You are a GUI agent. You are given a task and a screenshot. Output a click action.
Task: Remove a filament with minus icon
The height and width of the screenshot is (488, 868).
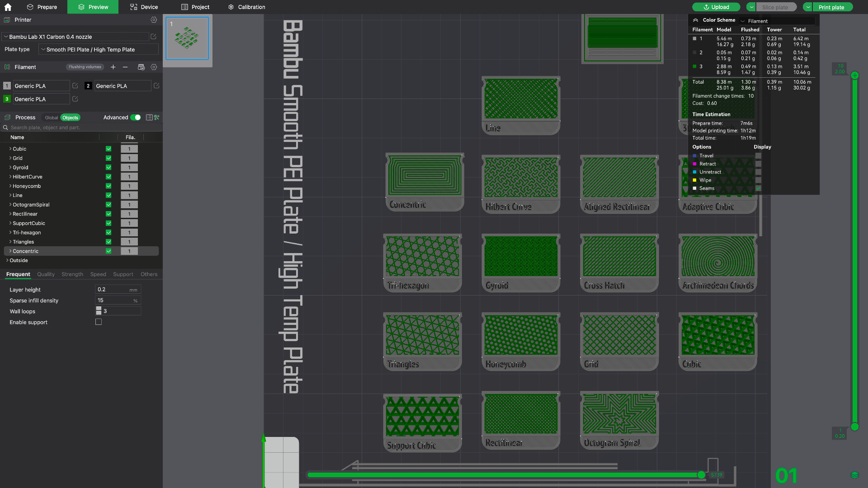[x=125, y=67]
